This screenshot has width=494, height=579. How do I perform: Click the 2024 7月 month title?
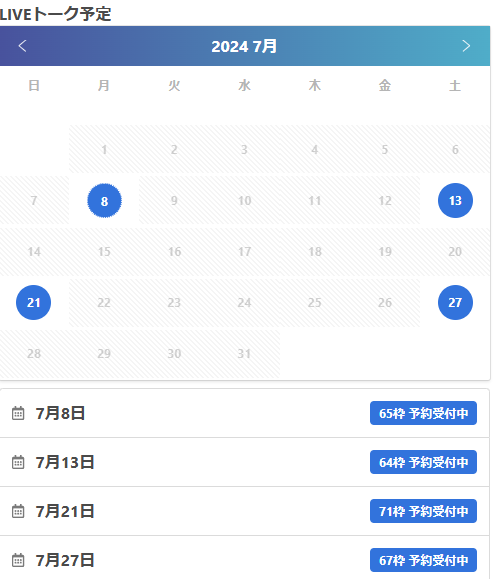pyautogui.click(x=244, y=47)
